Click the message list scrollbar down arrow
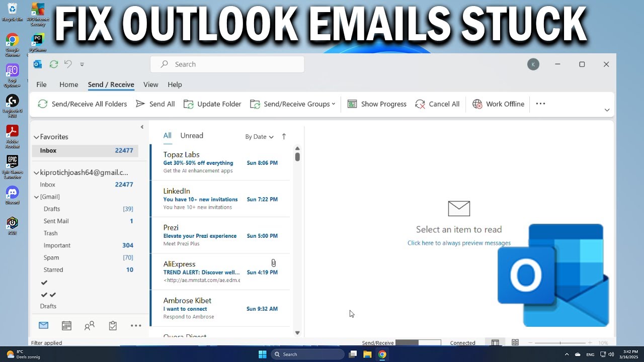The image size is (644, 362). coord(297,333)
